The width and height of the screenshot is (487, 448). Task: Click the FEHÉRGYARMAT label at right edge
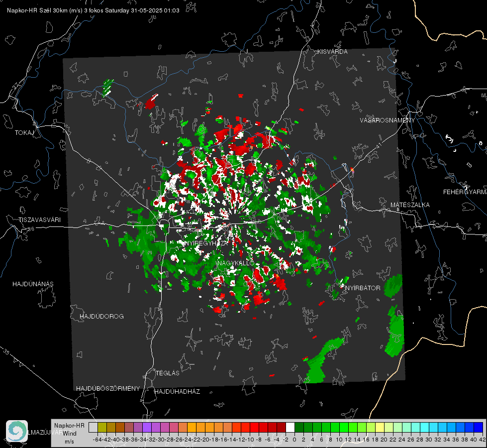point(465,192)
